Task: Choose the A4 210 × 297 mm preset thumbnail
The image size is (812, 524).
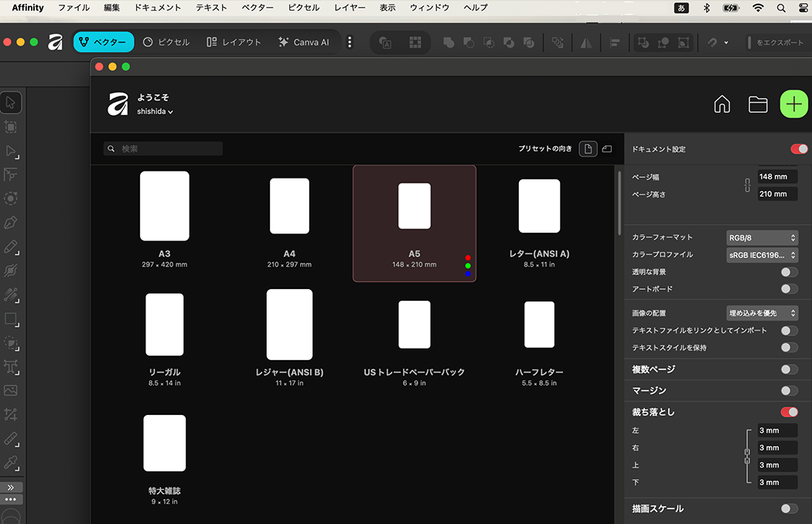Action: (x=289, y=206)
